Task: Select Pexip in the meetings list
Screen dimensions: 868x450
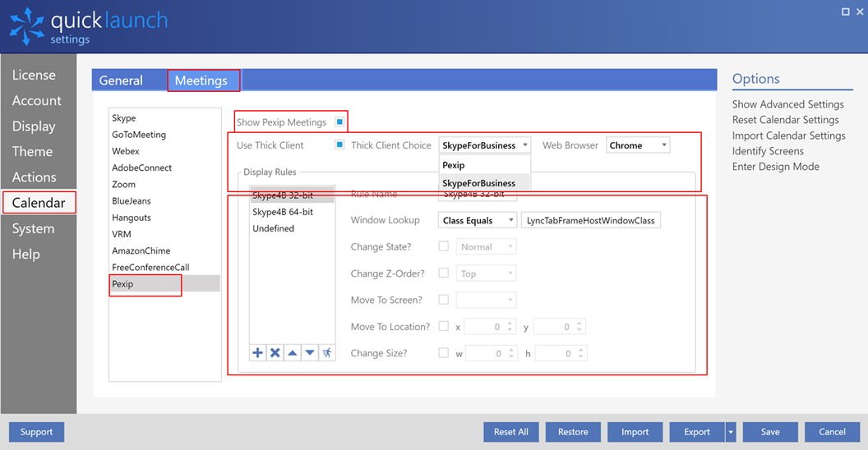Action: (165, 283)
